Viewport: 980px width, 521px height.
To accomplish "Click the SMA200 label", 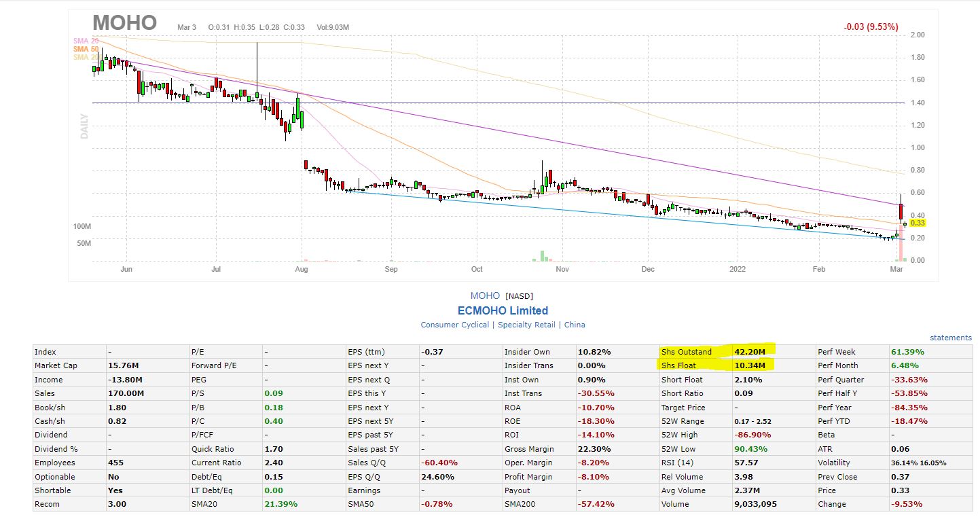I will click(519, 504).
